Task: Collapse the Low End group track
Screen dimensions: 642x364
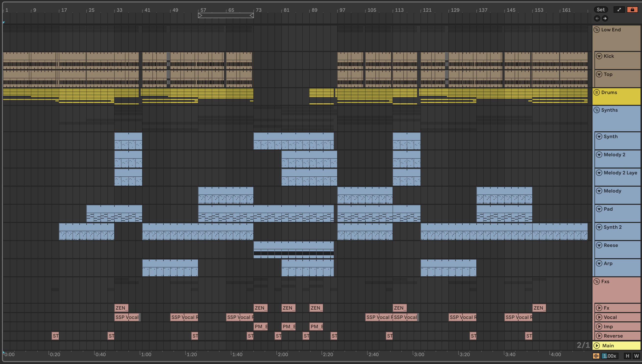Action: click(x=597, y=30)
